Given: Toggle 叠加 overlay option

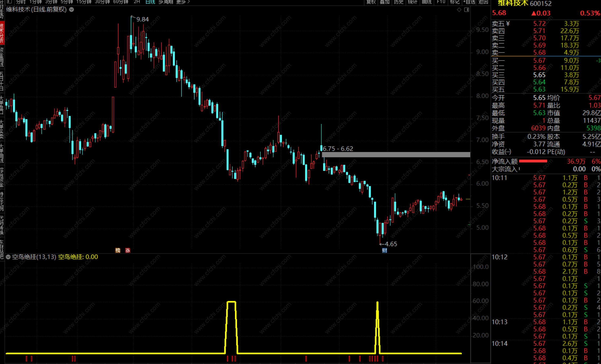Looking at the screenshot, I should click(x=385, y=2).
